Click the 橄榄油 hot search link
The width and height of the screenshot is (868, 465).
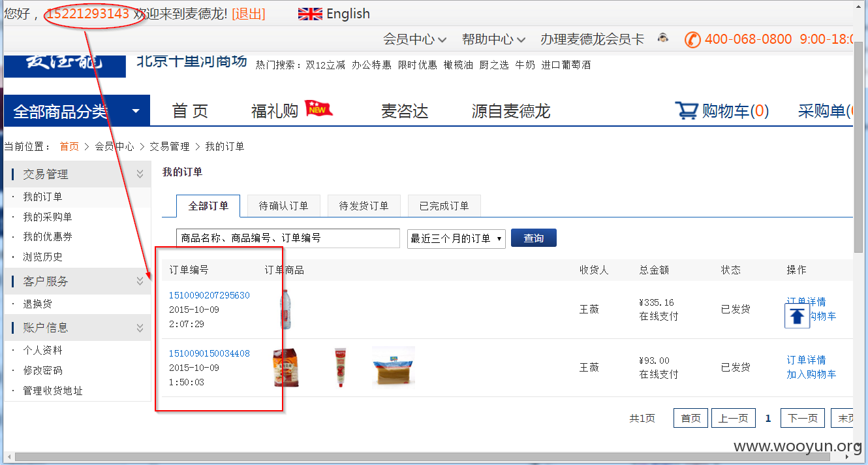click(458, 65)
